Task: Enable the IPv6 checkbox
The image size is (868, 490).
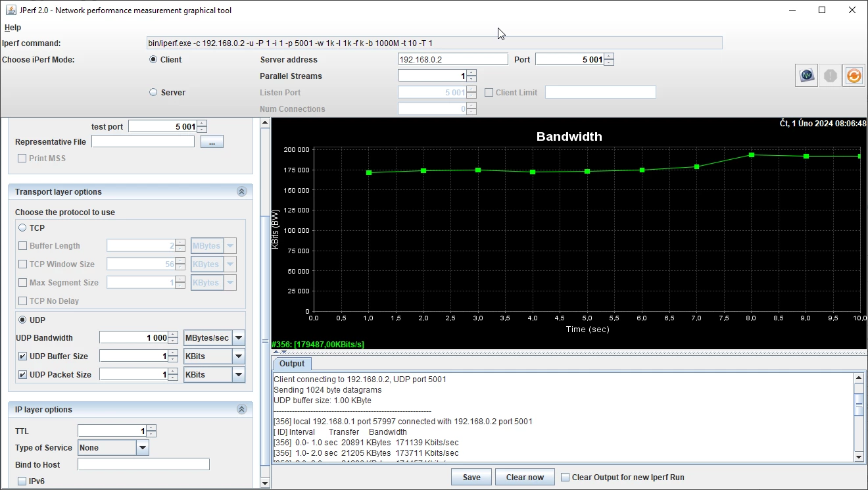Action: click(x=22, y=481)
